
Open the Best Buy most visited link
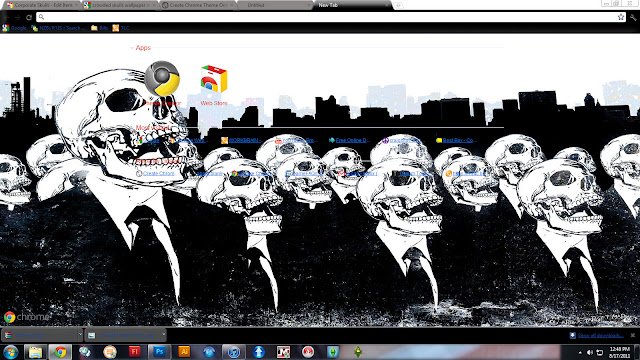(x=455, y=140)
